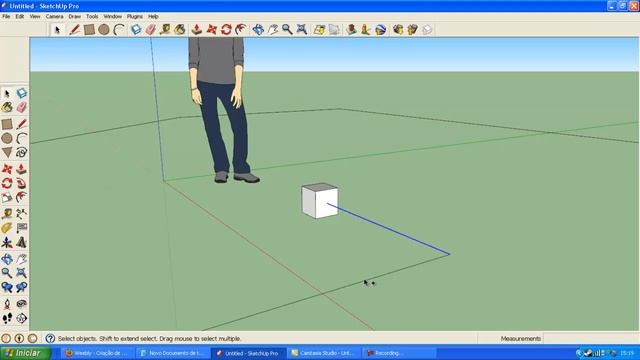
Task: Choose the Rotate tool in the top toolbar
Action: coord(226,29)
